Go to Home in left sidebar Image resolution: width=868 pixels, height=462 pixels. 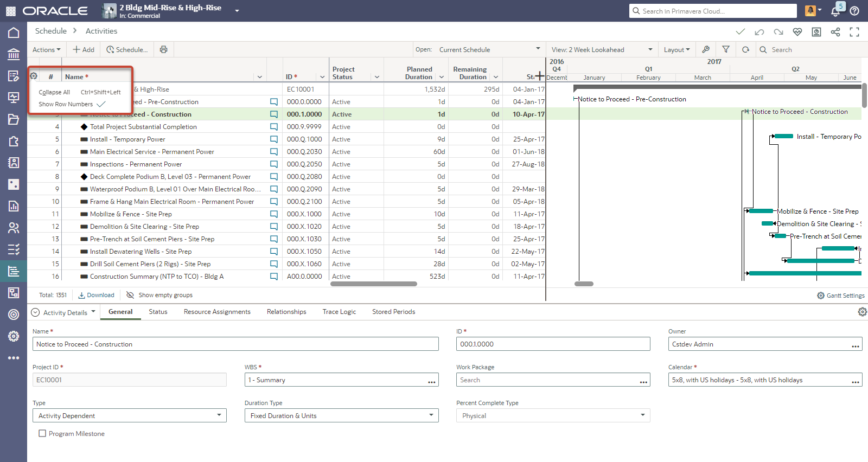(x=14, y=33)
